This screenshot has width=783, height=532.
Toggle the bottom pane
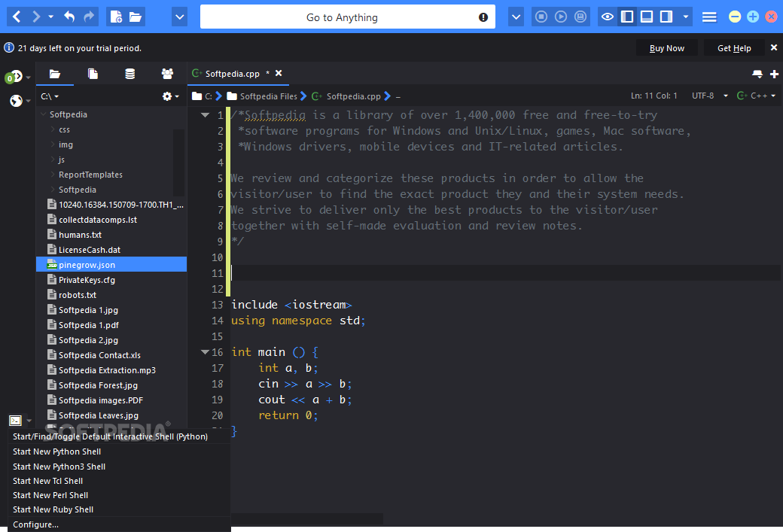pyautogui.click(x=647, y=17)
